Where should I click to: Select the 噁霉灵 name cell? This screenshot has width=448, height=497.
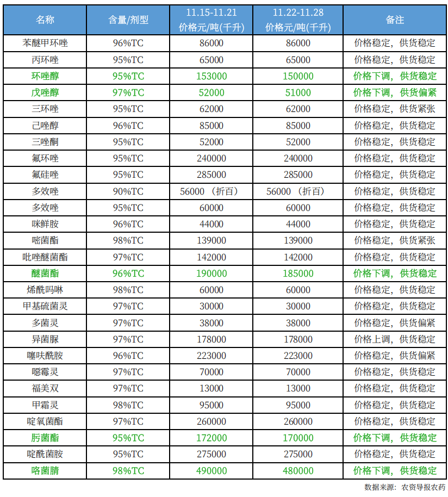45,372
